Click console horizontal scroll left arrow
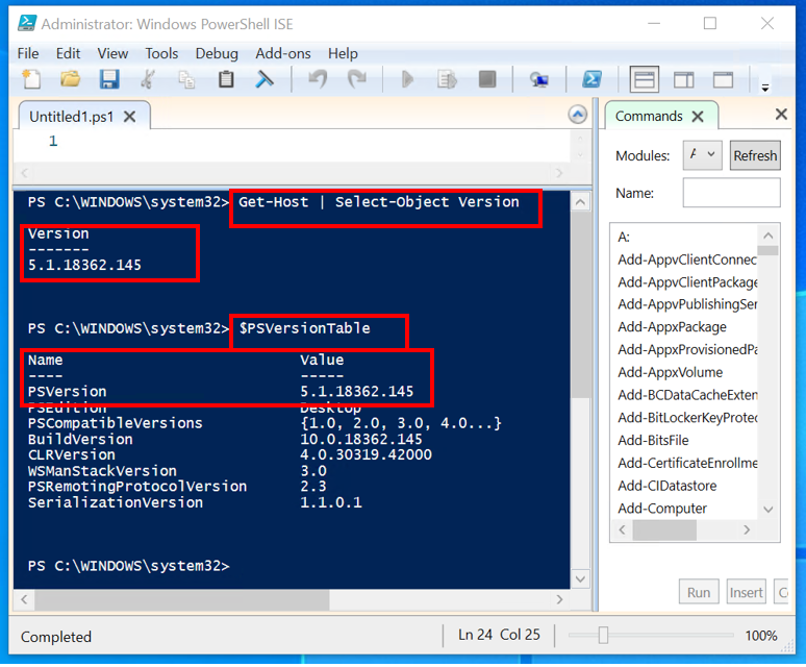The image size is (806, 667). 24,599
